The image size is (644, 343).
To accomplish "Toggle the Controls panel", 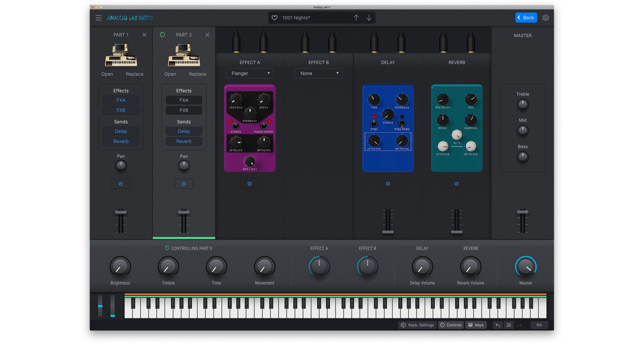I will 451,325.
